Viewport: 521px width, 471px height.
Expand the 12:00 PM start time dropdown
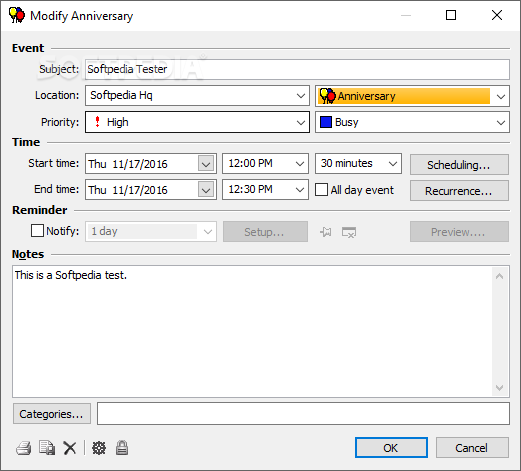pyautogui.click(x=300, y=164)
